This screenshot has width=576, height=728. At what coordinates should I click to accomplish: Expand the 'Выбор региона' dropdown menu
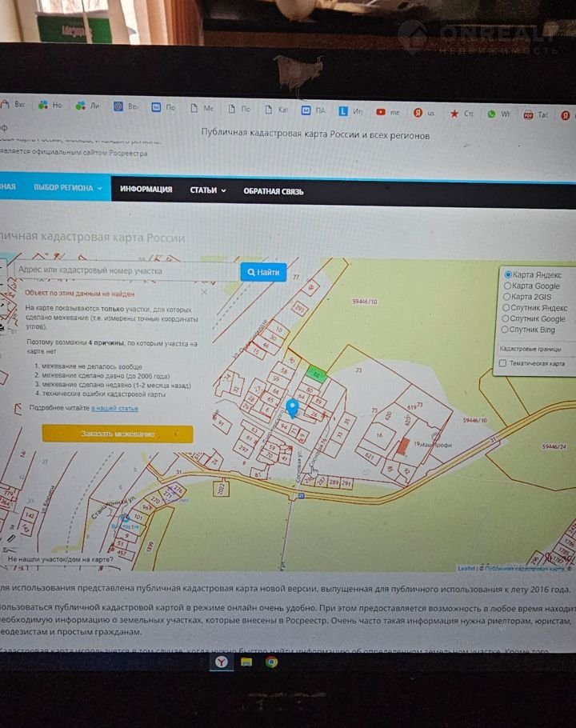[68, 189]
